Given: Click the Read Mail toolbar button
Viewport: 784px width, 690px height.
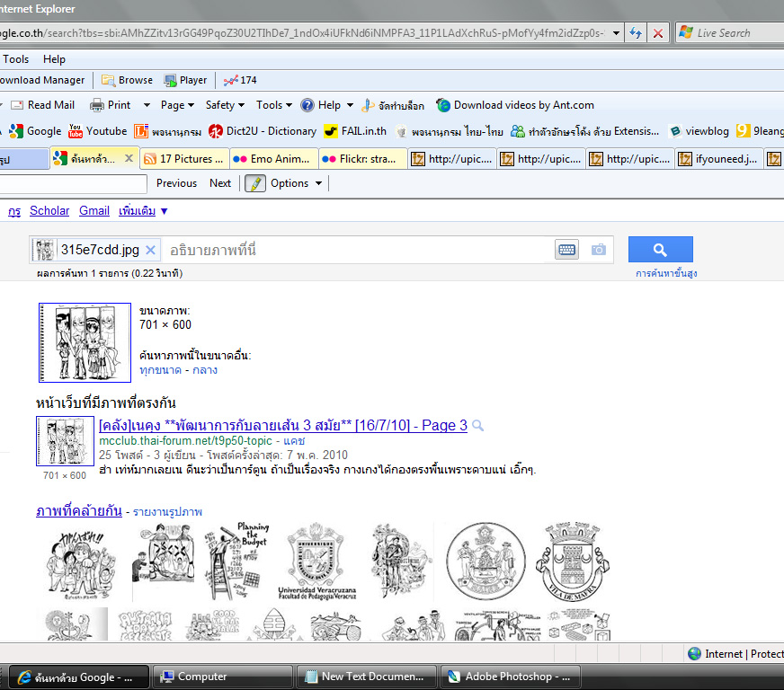Looking at the screenshot, I should (43, 105).
